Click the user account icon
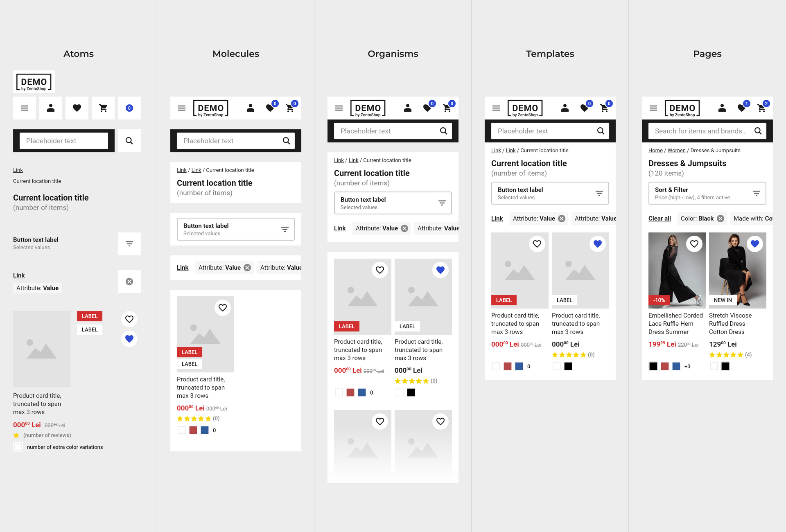The image size is (786, 532). pyautogui.click(x=50, y=108)
